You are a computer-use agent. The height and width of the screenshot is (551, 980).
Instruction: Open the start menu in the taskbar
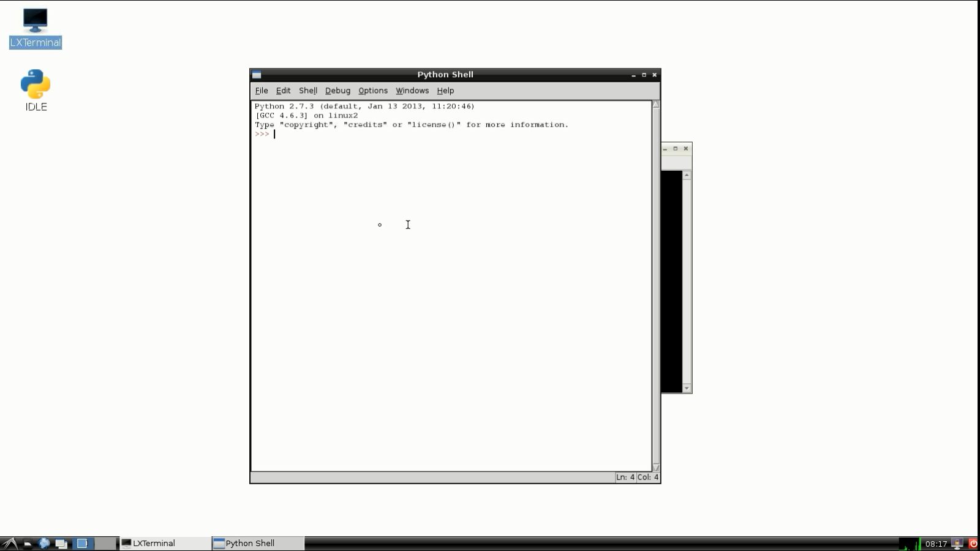pyautogui.click(x=9, y=543)
